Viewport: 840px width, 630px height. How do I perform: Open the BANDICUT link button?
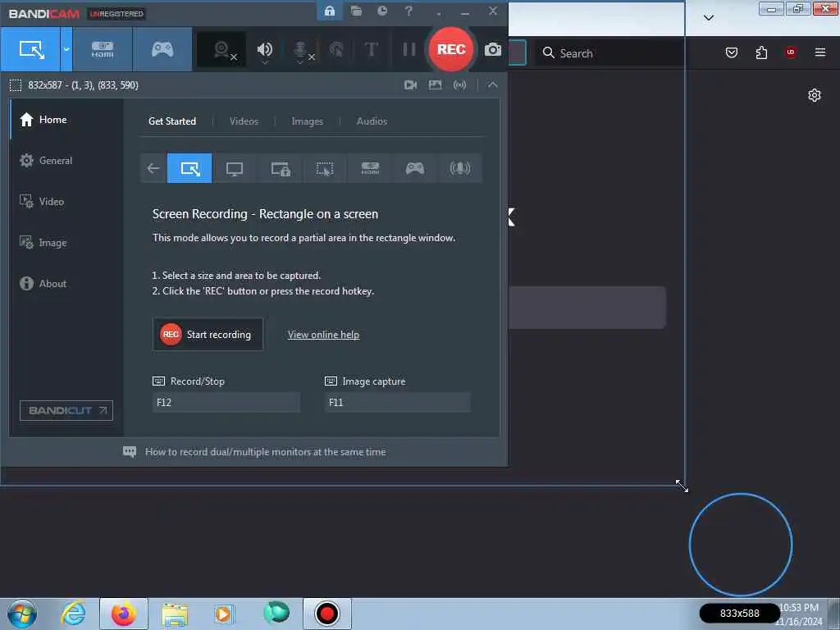66,410
